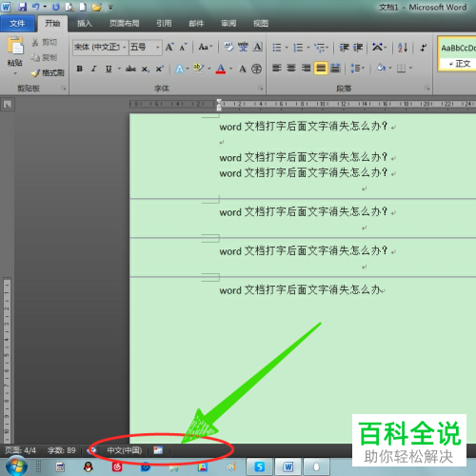Switch to the 邮件 (Mailings) tab

coord(196,23)
